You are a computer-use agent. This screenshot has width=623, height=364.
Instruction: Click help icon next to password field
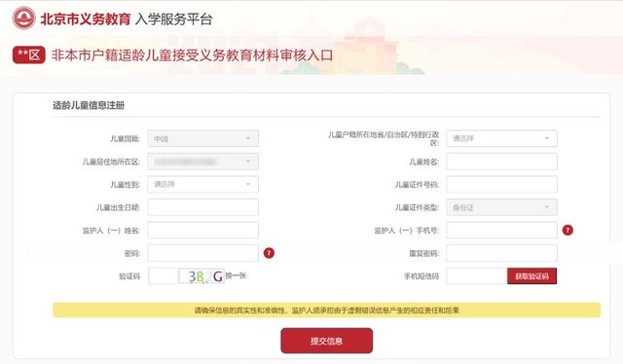click(269, 253)
